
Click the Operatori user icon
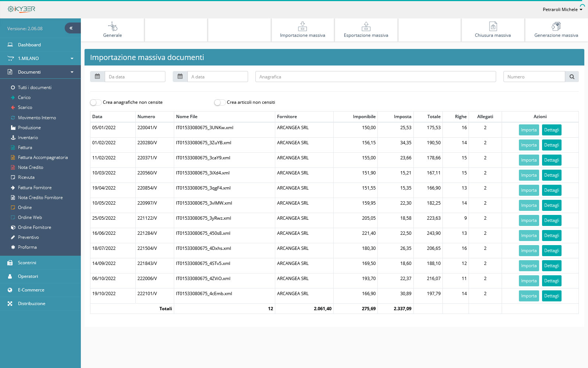pos(10,276)
